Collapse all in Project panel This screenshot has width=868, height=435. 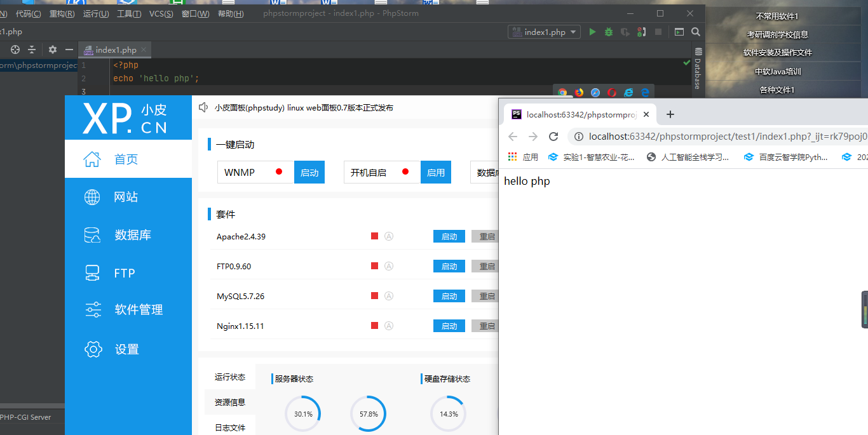32,50
